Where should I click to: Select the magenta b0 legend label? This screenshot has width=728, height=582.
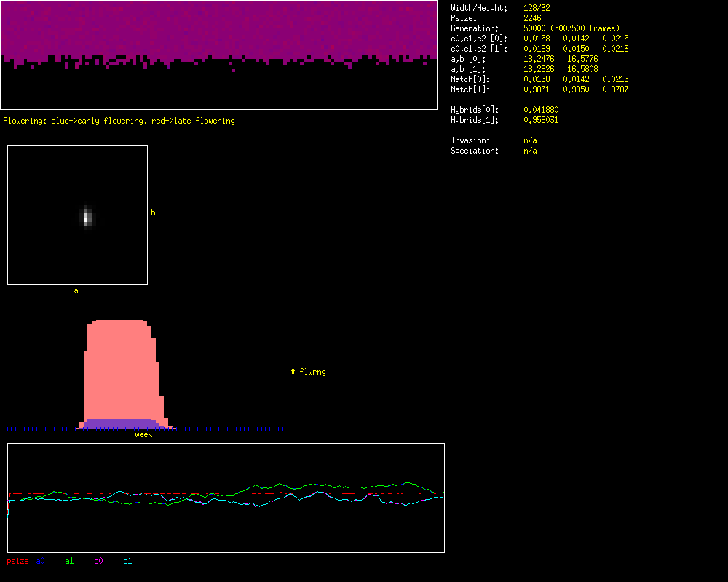click(98, 561)
